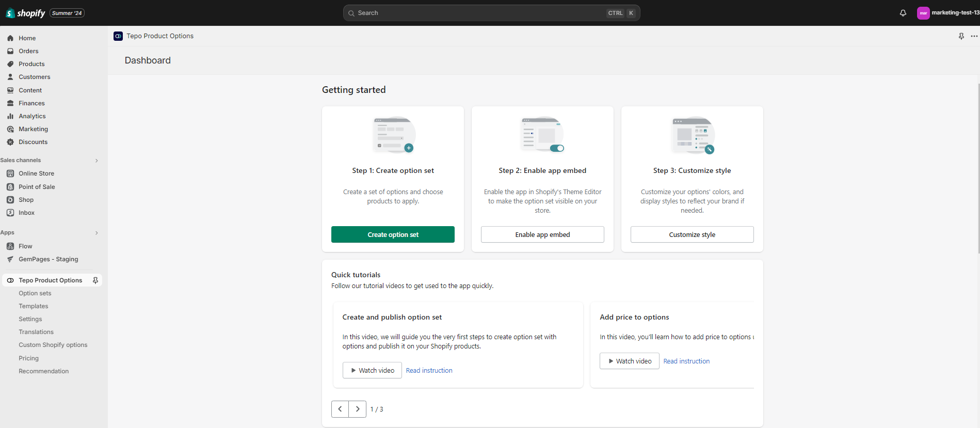This screenshot has height=428, width=980.
Task: Open Read instruction link for publish tutorial
Action: click(429, 371)
